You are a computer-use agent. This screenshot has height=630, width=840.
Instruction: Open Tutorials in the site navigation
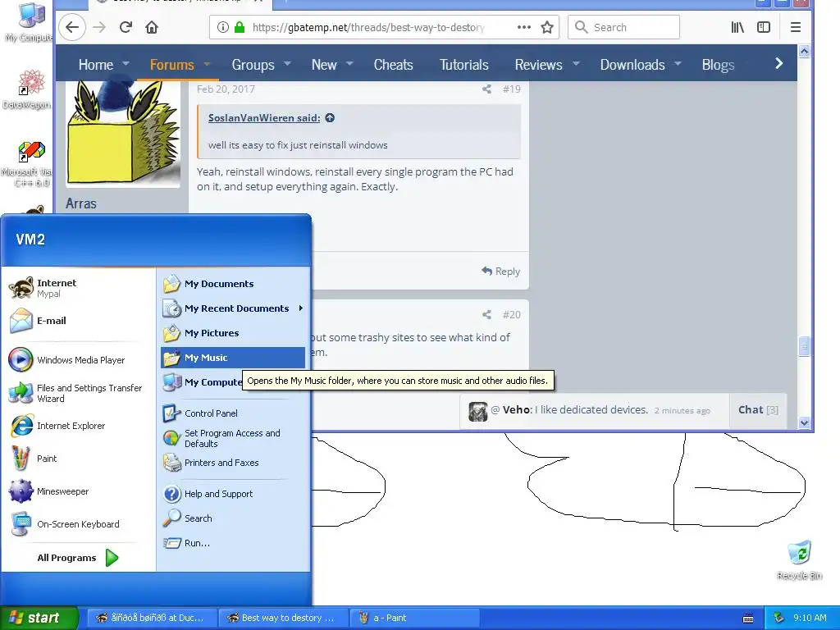click(x=464, y=65)
